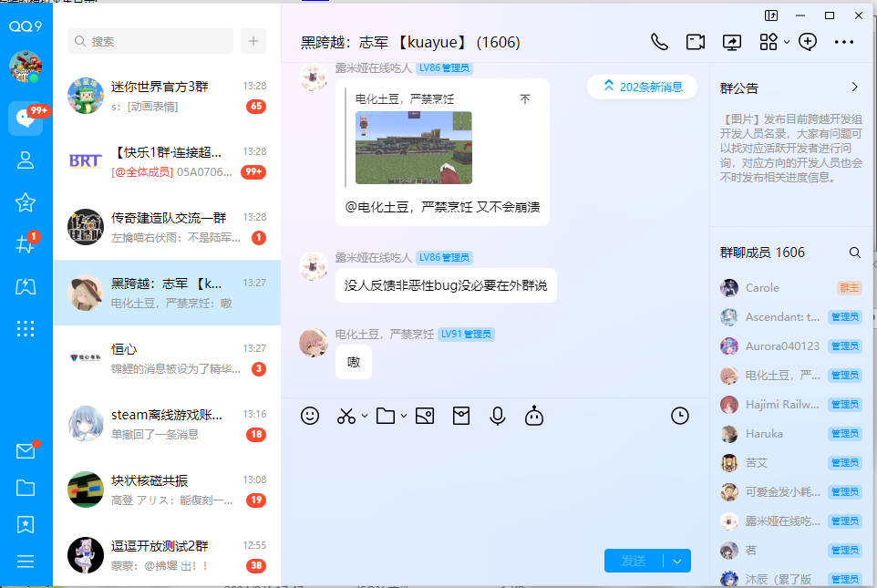Click the send image icon
The width and height of the screenshot is (877, 588).
pyautogui.click(x=424, y=416)
